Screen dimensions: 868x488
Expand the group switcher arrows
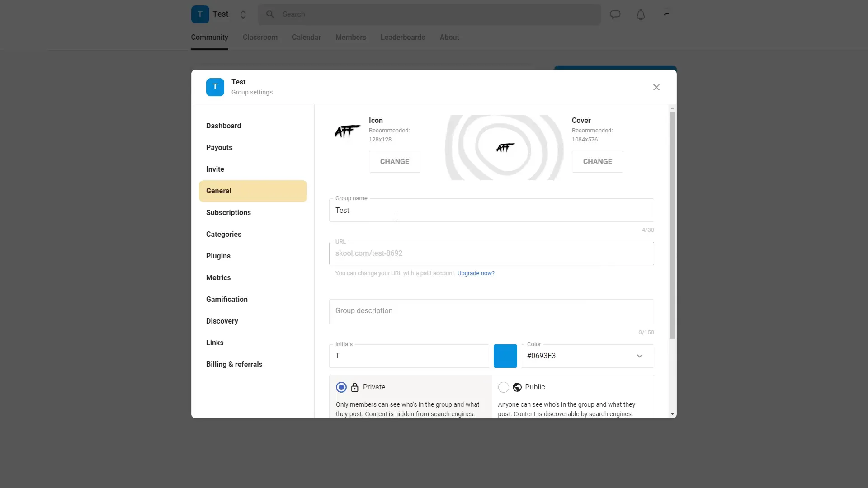coord(243,14)
